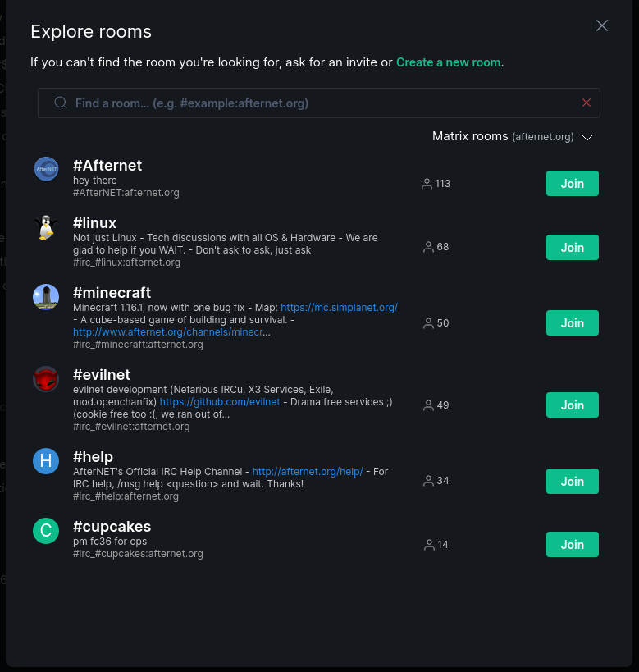Click the #cupcakes room 'C' avatar

(46, 531)
